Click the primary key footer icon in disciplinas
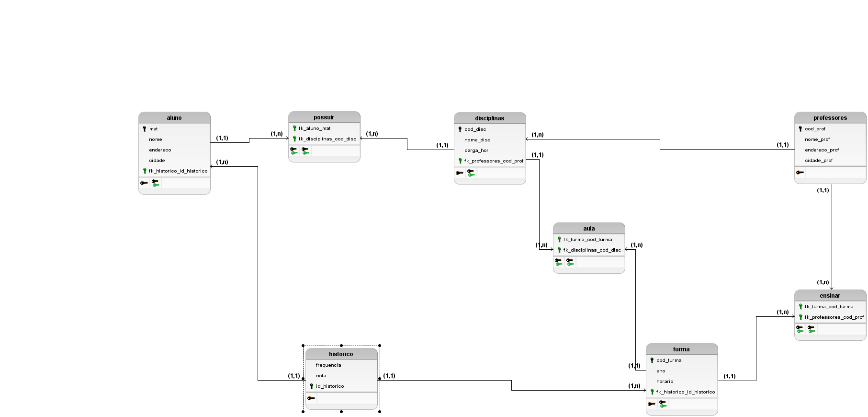The width and height of the screenshot is (868, 417). 460,173
